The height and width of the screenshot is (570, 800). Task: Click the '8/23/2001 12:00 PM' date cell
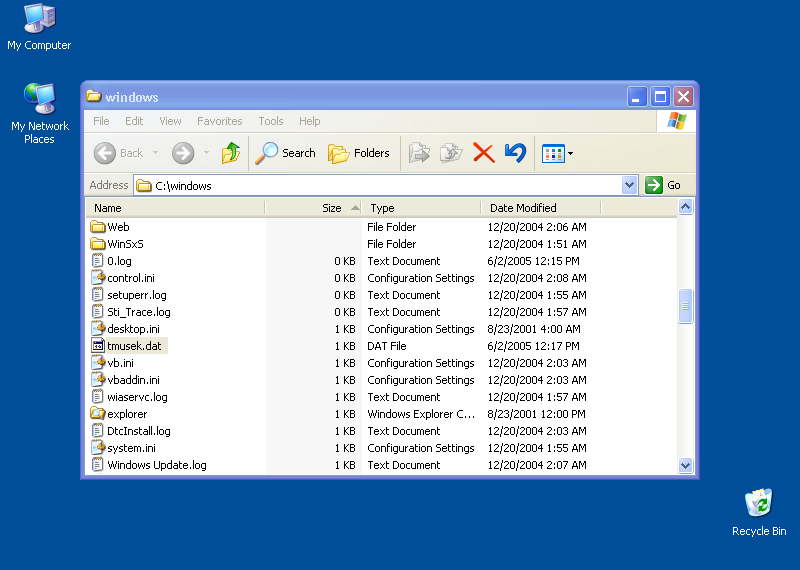pos(536,414)
